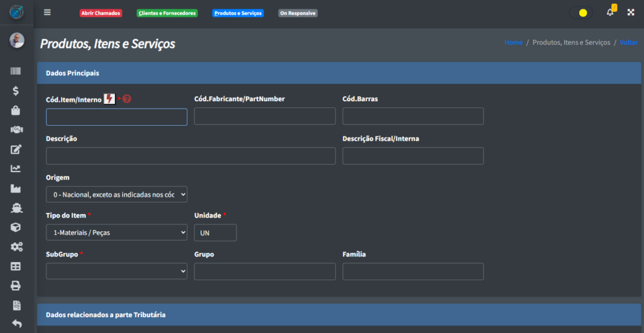Toggle the yellow dark mode switch
The image size is (644, 333).
coord(580,13)
